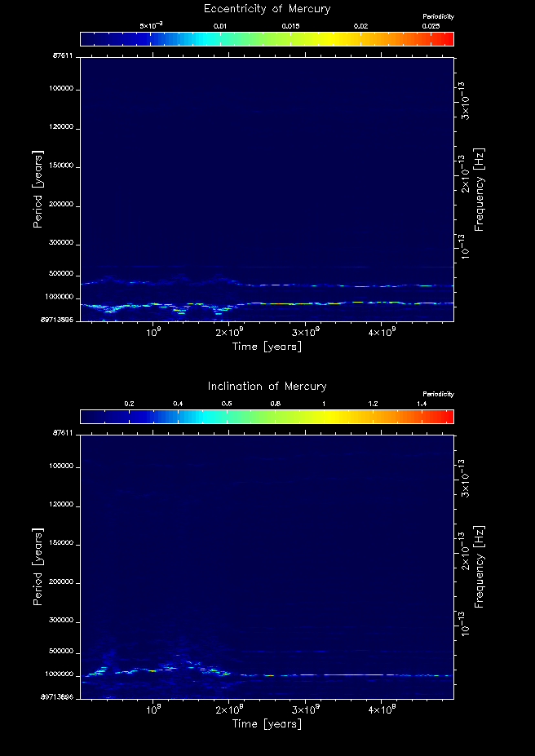This screenshot has height=756, width=535.
Task: Click the red end of the eccentricity colorbar
Action: (449, 38)
